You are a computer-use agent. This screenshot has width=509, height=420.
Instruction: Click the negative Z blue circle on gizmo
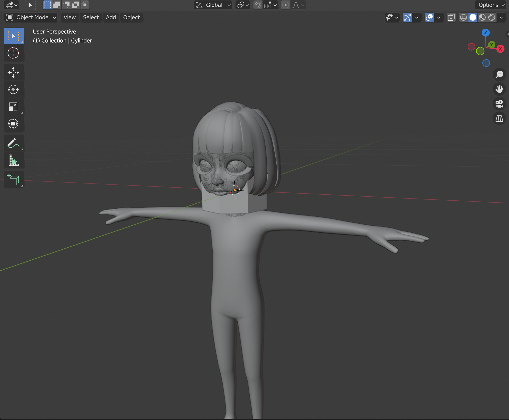pos(486,63)
